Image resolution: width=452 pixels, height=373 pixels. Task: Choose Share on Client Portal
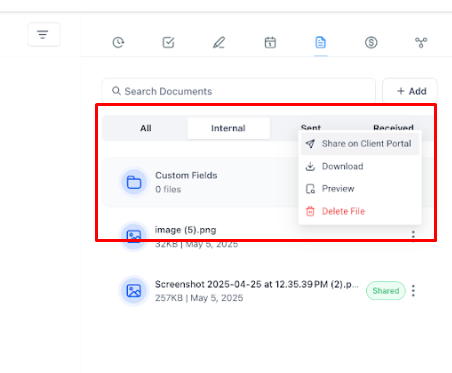(x=360, y=144)
